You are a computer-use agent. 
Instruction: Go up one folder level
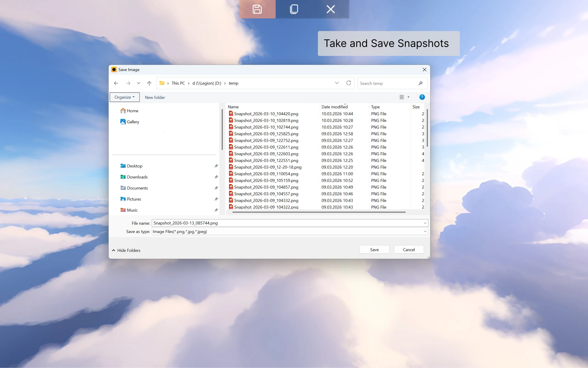(x=149, y=83)
